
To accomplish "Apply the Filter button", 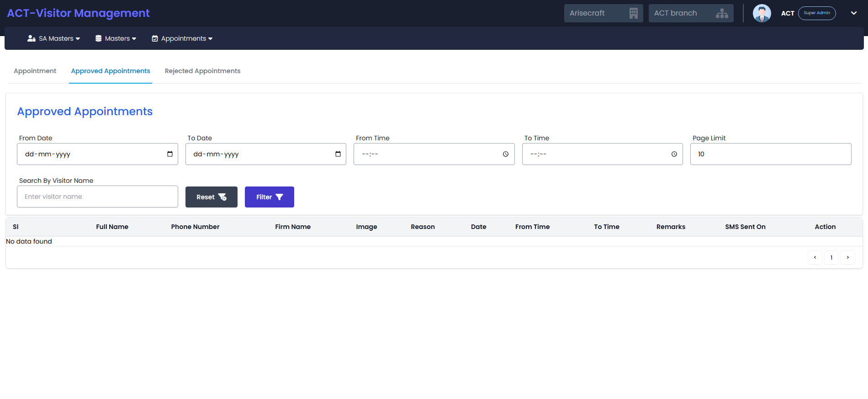I will click(270, 197).
